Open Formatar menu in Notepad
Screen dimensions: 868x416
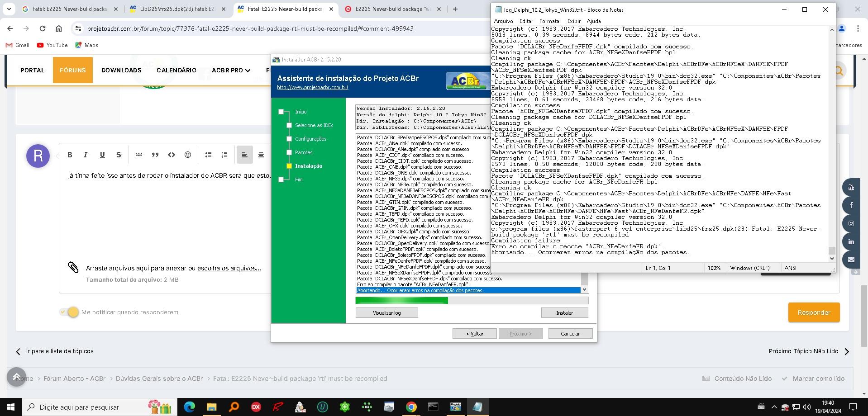point(550,21)
